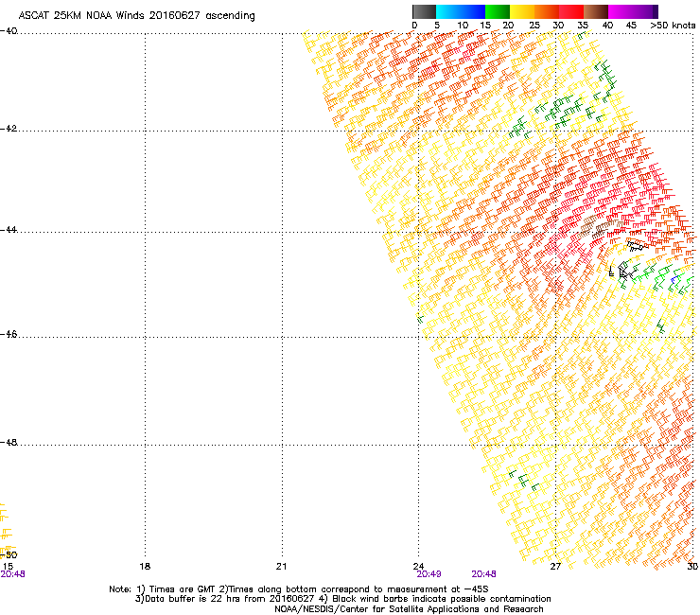This screenshot has height=615, width=700.
Task: Click the '25' legend scale label
Action: [x=534, y=26]
